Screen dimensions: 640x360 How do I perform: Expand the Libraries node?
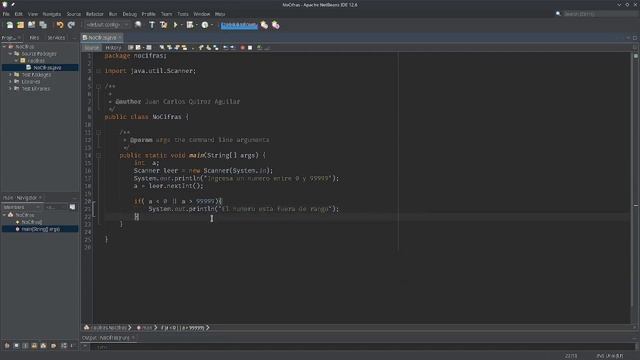click(10, 82)
